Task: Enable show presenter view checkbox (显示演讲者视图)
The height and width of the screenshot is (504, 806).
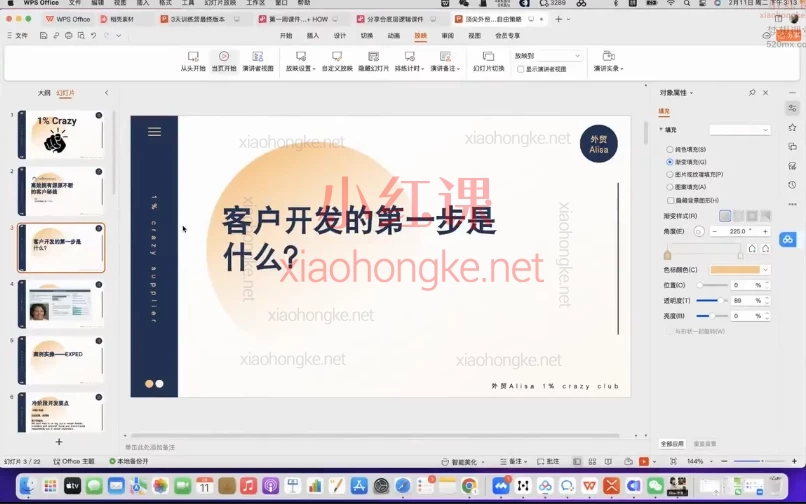Action: [x=520, y=69]
